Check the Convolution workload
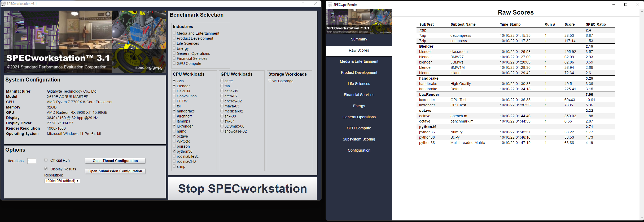This screenshot has width=644, height=222. (x=174, y=96)
